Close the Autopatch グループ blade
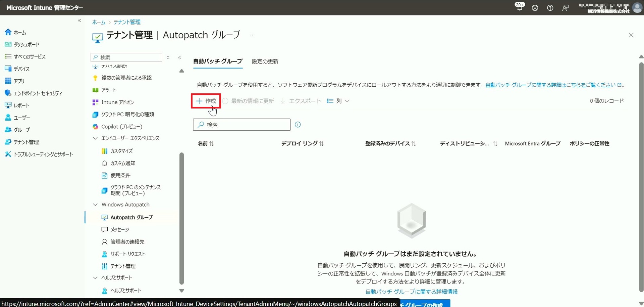Screen dimensions: 644x307 click(x=631, y=35)
